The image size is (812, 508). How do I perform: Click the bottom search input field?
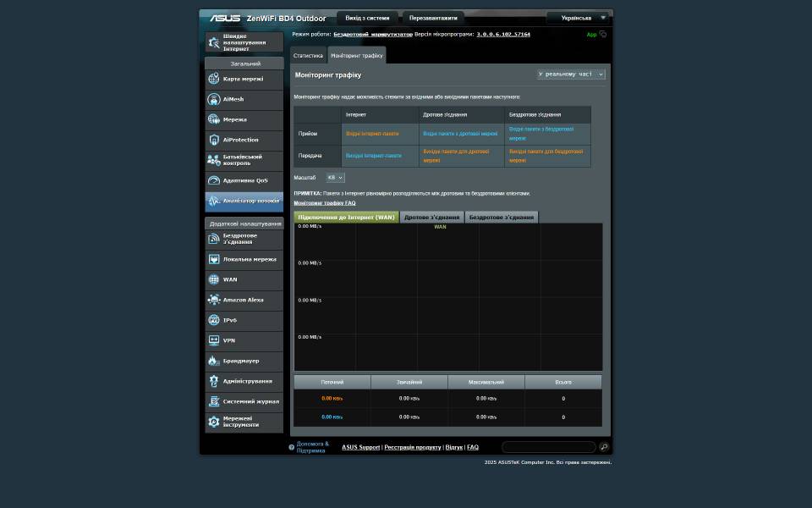pos(548,447)
